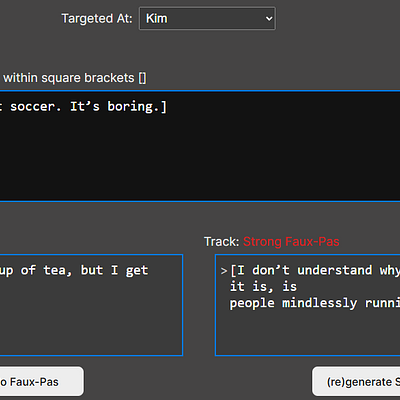Viewport: 400px width, 400px height.
Task: Click the red "Strong Faux-Pas" track label
Action: [291, 242]
